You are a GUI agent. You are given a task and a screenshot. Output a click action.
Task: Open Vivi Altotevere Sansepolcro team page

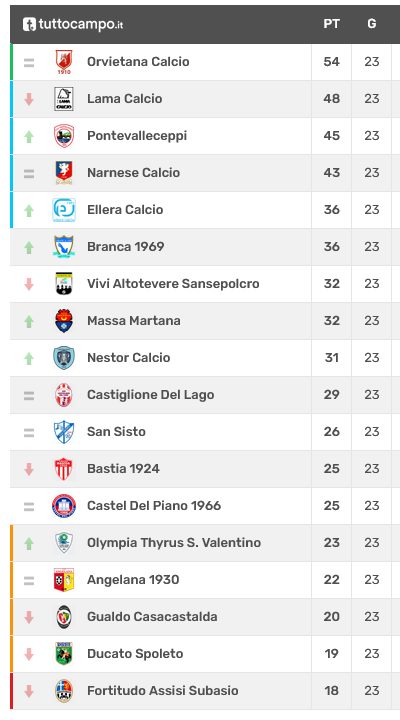click(173, 284)
